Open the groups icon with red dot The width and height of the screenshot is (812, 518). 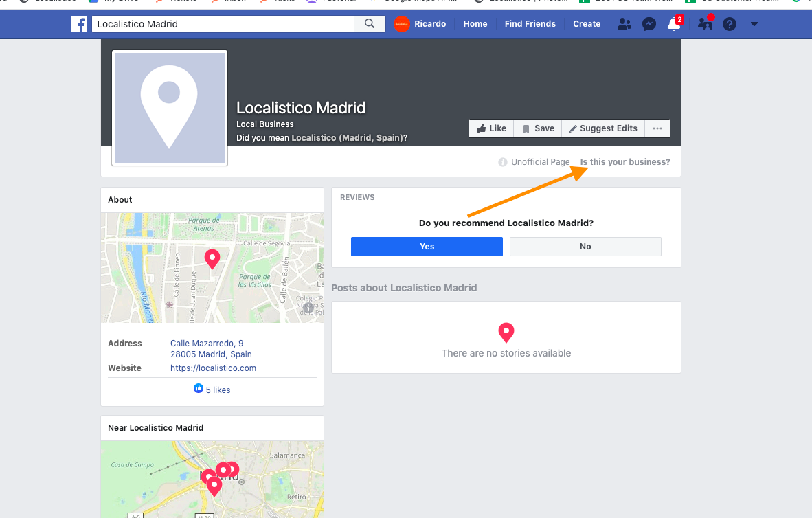[705, 24]
